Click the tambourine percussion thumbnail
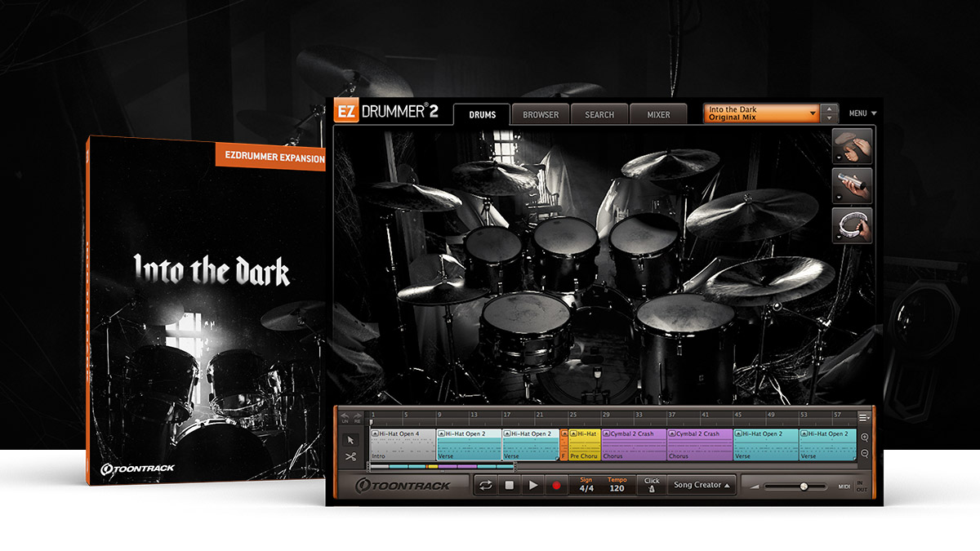Screen dimensions: 980x551 (853, 225)
